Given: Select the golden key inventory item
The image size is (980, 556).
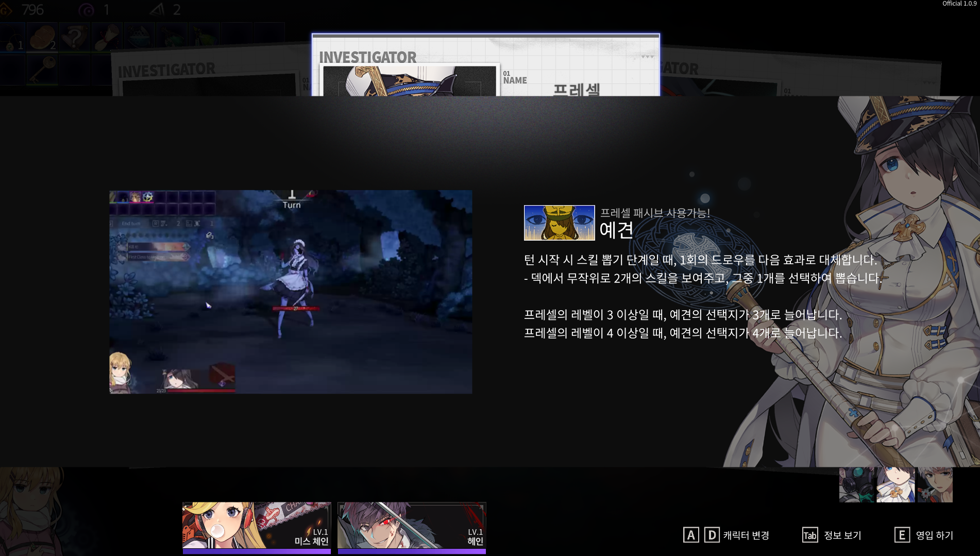Looking at the screenshot, I should coord(43,70).
